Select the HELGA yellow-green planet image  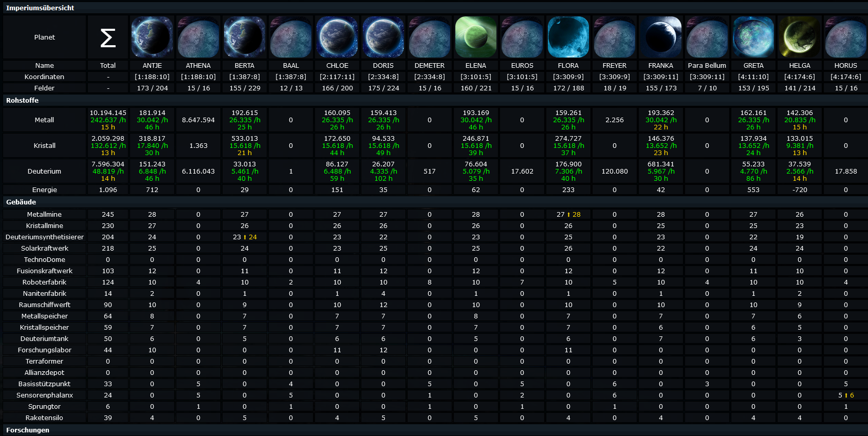[799, 37]
